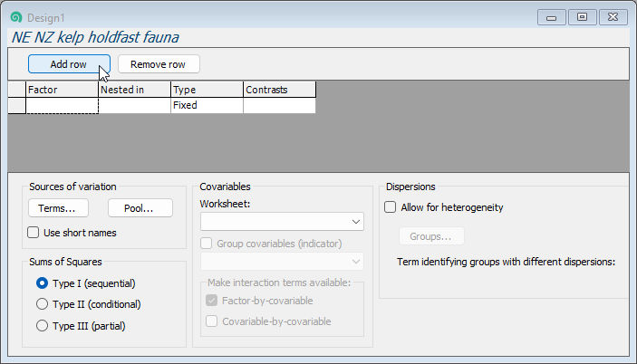
Task: Select the first row using row header
Action: point(16,106)
